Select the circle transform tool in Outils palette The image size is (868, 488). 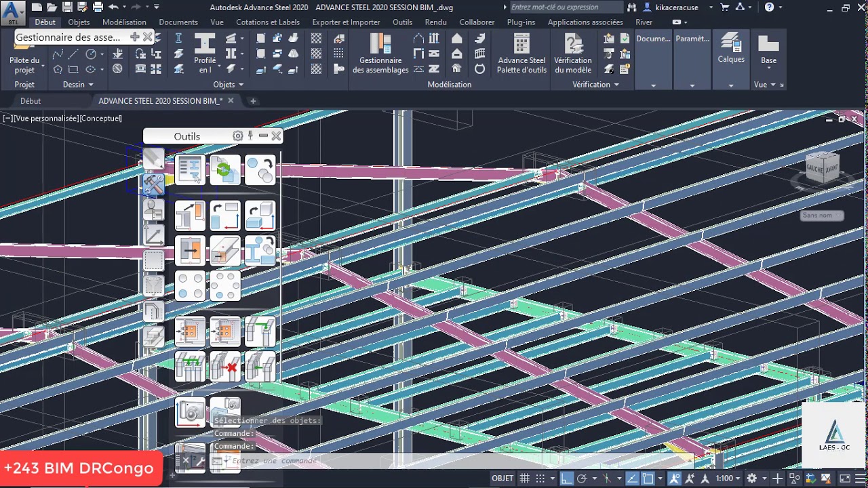pyautogui.click(x=260, y=169)
